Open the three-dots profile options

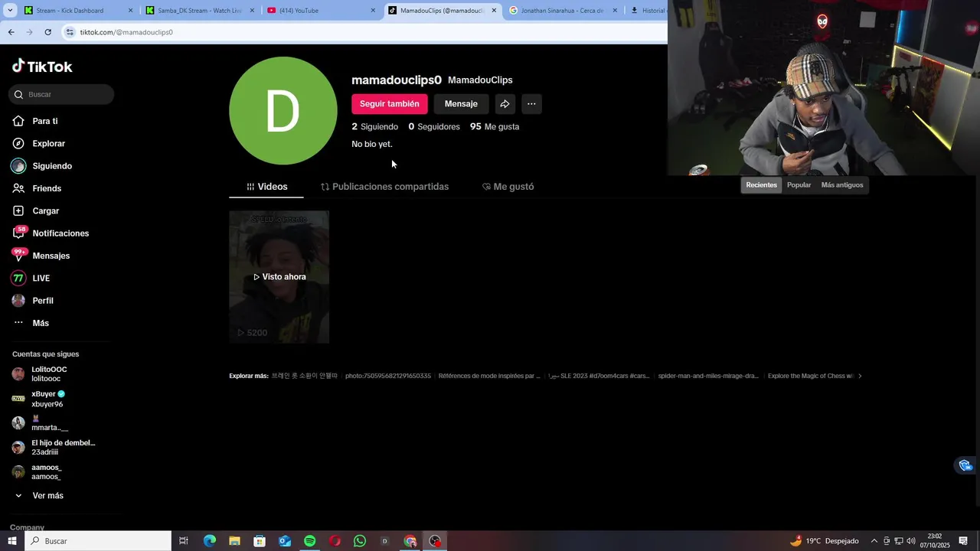coord(531,103)
